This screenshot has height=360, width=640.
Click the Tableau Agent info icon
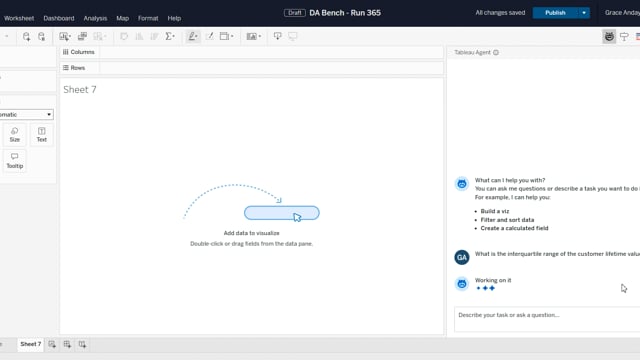[x=496, y=52]
